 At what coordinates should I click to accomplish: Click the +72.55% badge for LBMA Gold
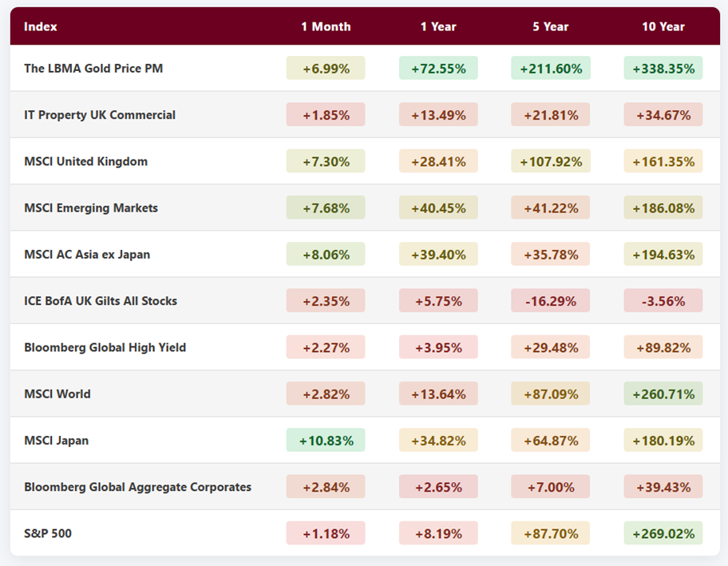[x=438, y=68]
